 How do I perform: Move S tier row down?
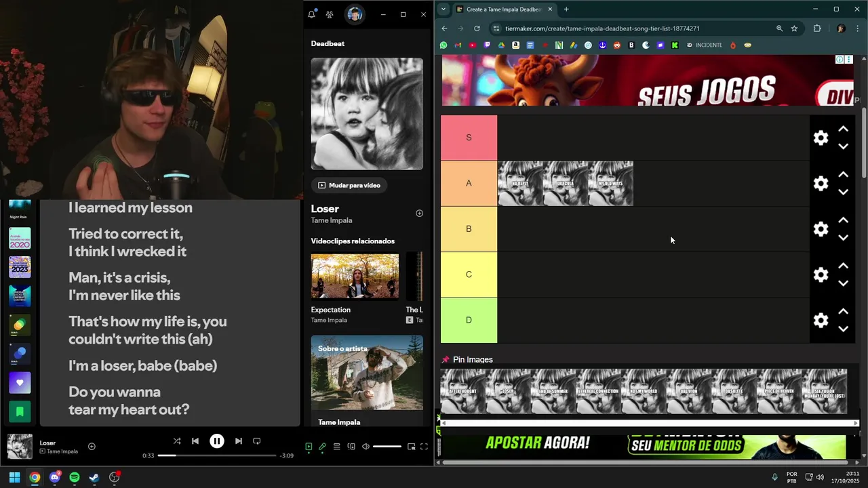coord(843,146)
